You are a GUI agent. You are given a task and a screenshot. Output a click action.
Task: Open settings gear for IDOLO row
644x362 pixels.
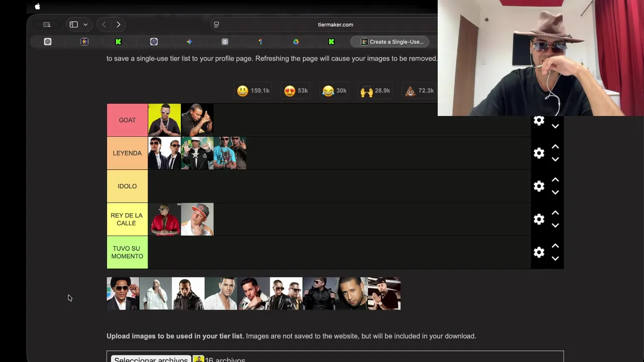point(539,187)
